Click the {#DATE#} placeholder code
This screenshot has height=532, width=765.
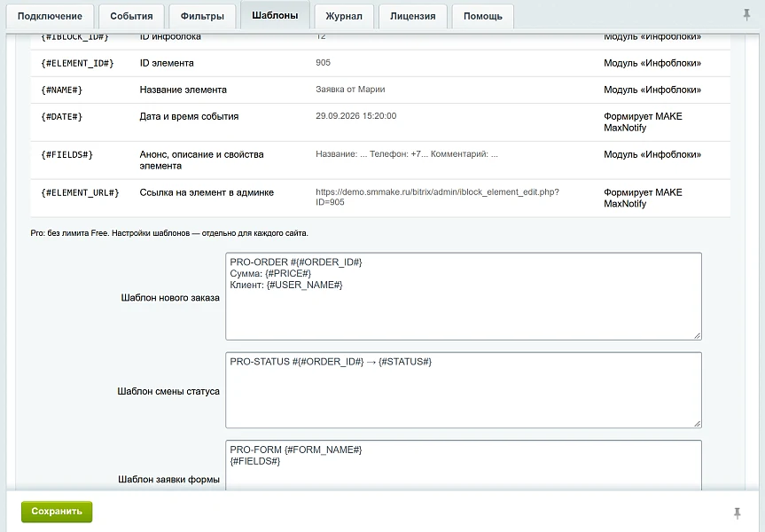[61, 117]
